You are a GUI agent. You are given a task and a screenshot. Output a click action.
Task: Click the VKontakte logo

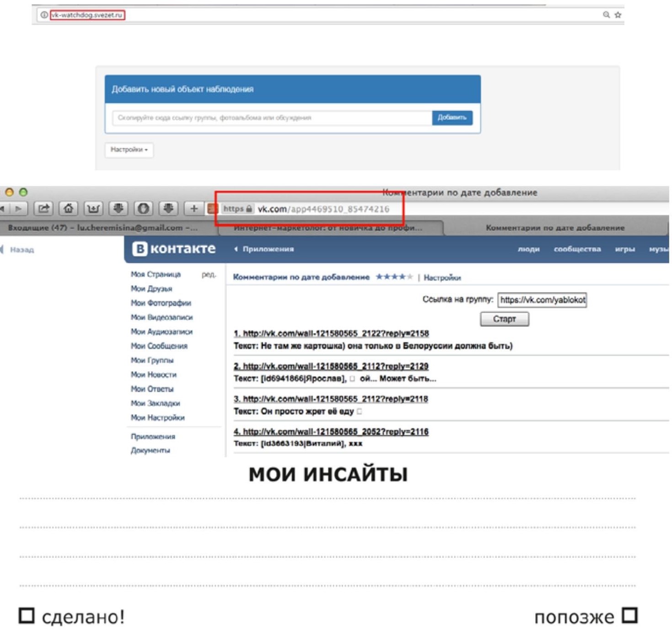point(174,248)
